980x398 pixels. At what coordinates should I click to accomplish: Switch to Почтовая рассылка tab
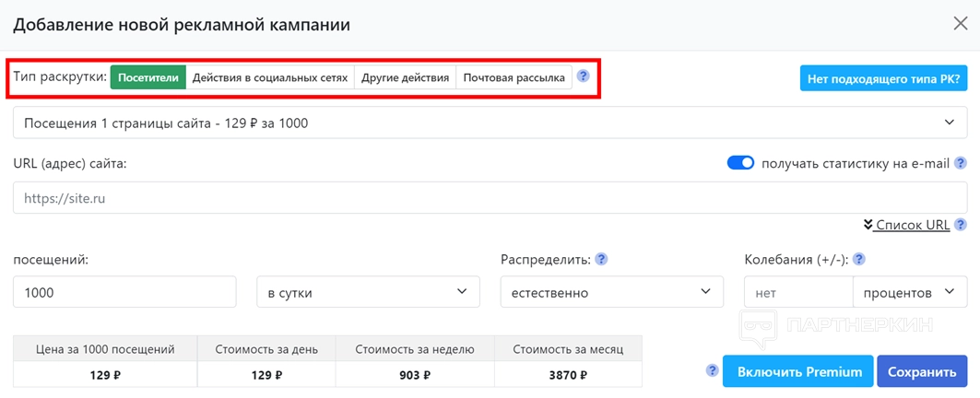click(x=514, y=77)
